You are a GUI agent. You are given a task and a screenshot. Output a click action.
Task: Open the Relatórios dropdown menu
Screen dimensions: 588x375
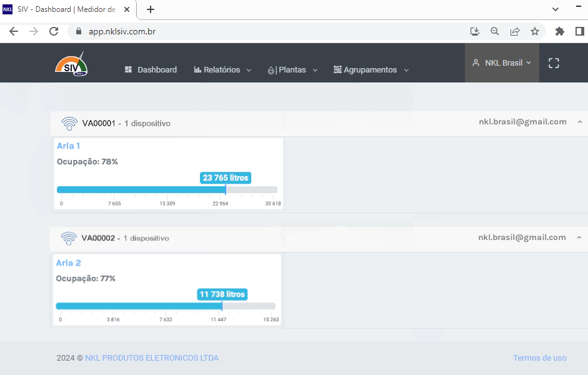[x=222, y=70]
